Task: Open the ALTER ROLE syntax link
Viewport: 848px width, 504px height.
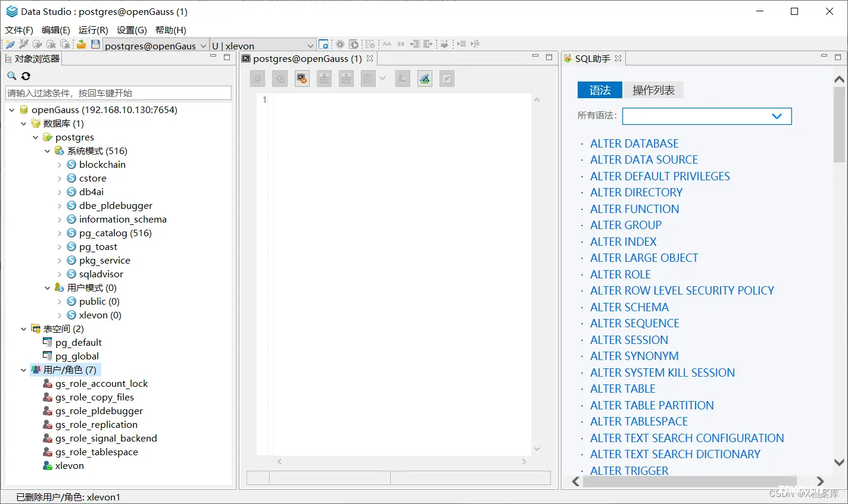Action: pyautogui.click(x=620, y=274)
